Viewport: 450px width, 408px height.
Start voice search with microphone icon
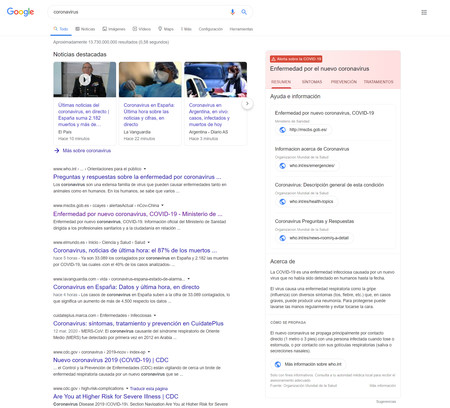pos(232,12)
